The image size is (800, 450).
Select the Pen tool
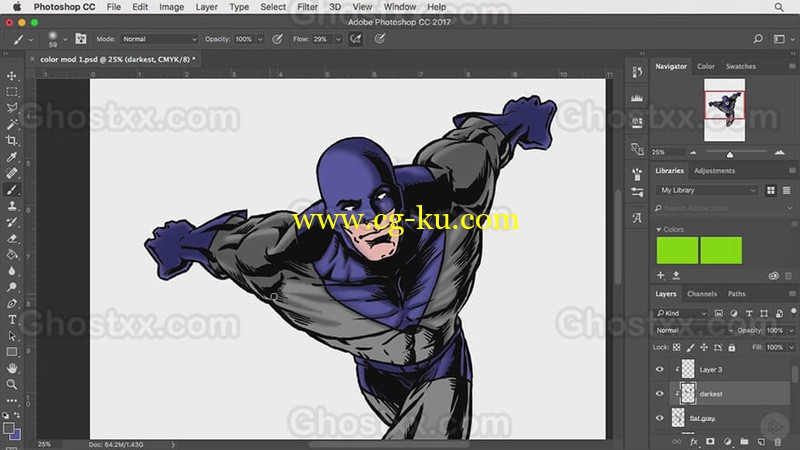(12, 304)
